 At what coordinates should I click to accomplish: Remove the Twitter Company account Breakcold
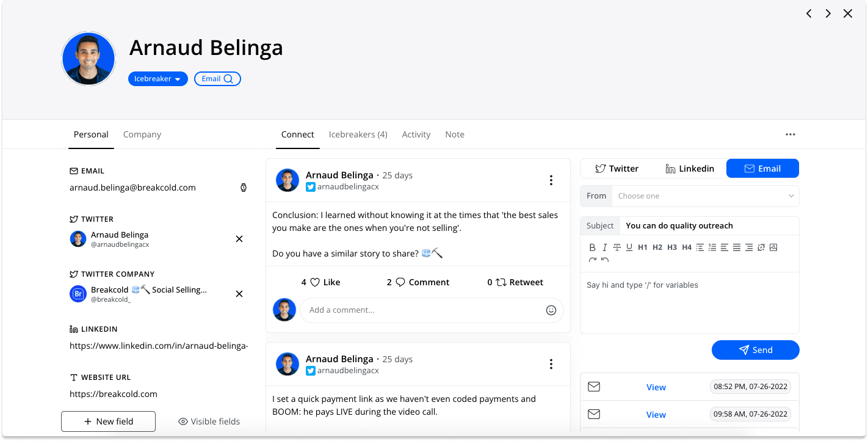[x=239, y=294]
